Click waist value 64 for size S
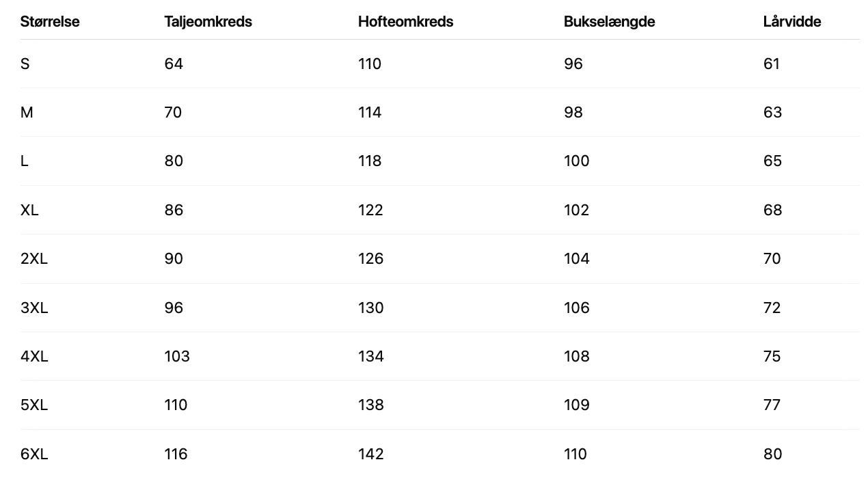The height and width of the screenshot is (488, 868). [174, 64]
